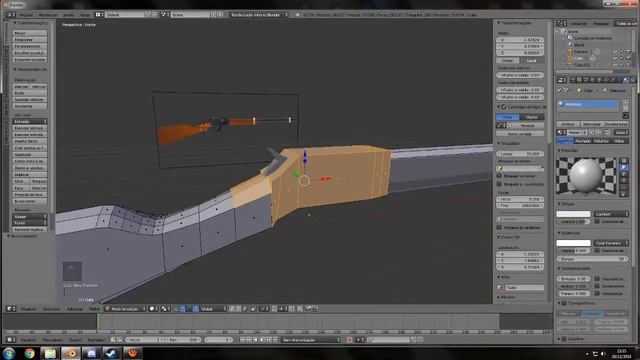
Task: Enable the Bloquear no cursor checkbox
Action: (499, 176)
